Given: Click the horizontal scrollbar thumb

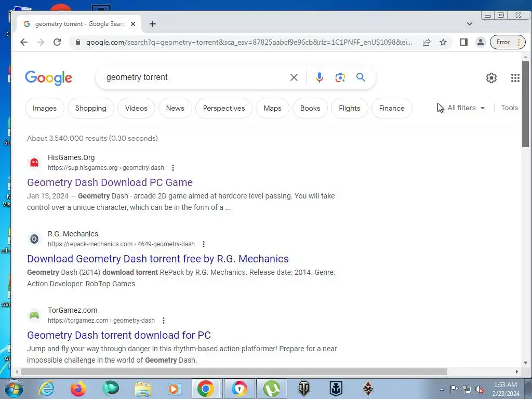Looking at the screenshot, I should click(x=234, y=372).
